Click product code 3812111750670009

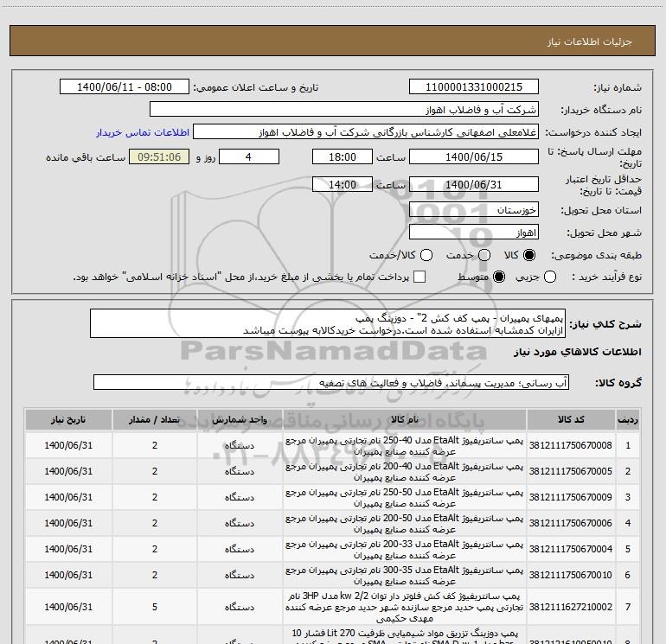click(571, 497)
